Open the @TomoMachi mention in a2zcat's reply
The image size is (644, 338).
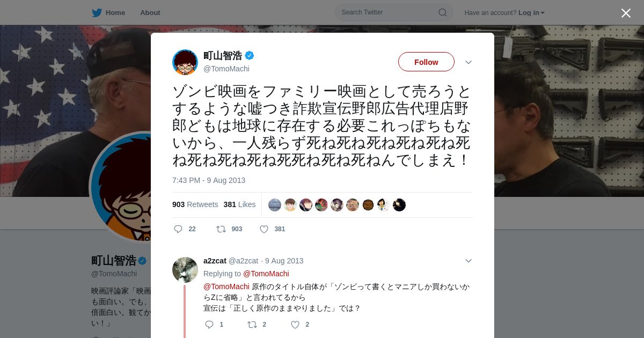[x=226, y=286]
